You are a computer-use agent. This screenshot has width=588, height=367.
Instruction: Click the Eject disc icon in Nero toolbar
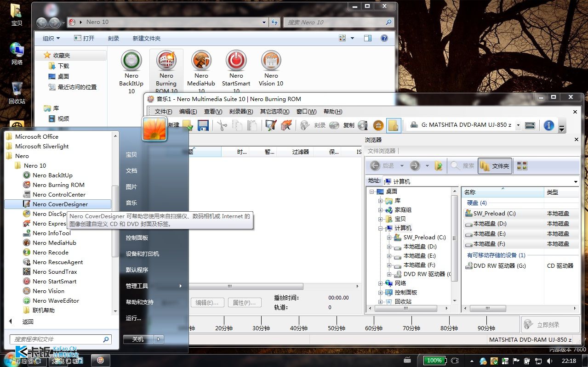pyautogui.click(x=378, y=125)
